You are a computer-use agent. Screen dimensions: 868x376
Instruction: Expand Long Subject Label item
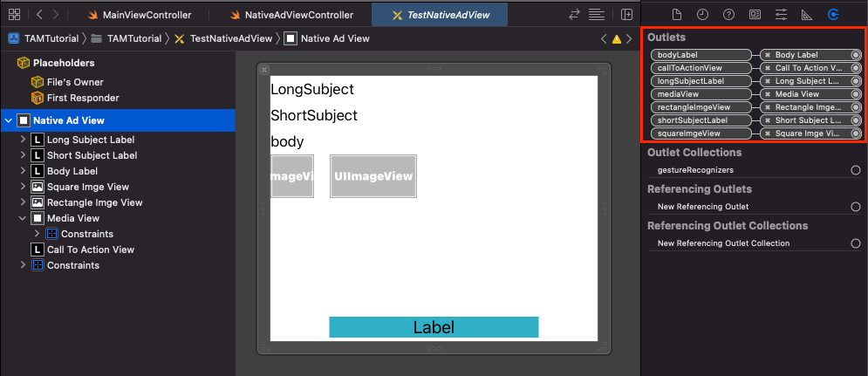tap(23, 140)
